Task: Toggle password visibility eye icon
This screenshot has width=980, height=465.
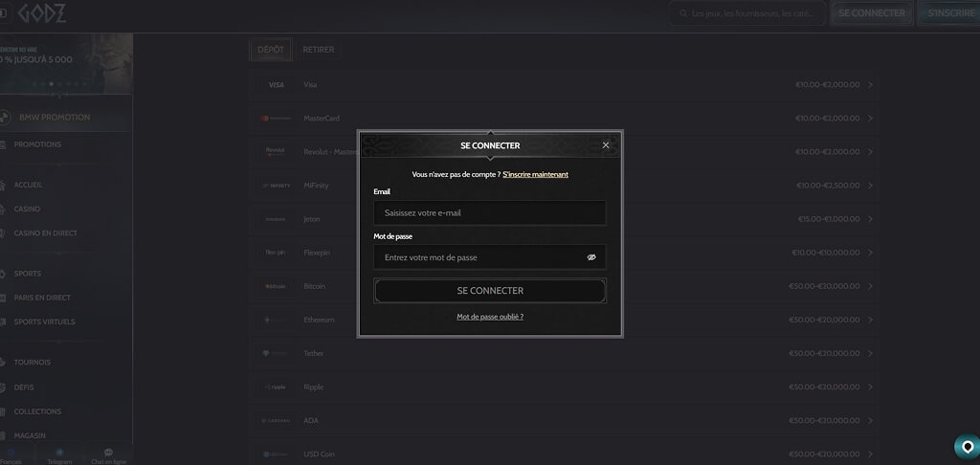Action: point(591,256)
